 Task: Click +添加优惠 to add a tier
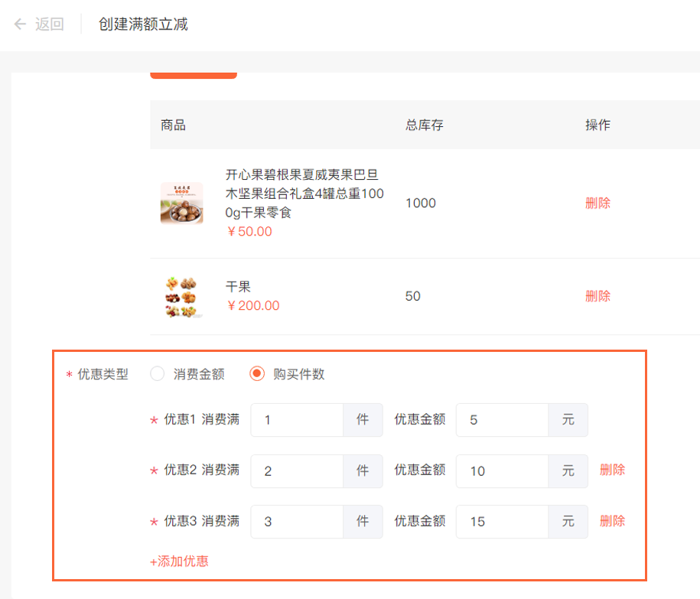[x=179, y=561]
